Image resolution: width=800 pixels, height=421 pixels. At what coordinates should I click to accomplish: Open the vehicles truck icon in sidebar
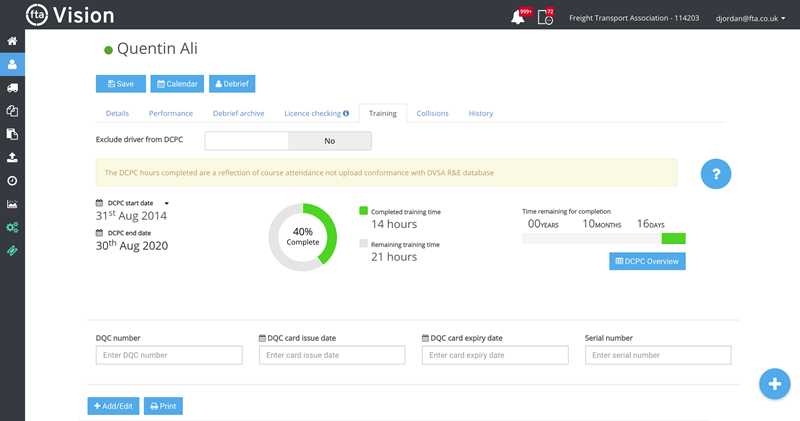[x=12, y=88]
